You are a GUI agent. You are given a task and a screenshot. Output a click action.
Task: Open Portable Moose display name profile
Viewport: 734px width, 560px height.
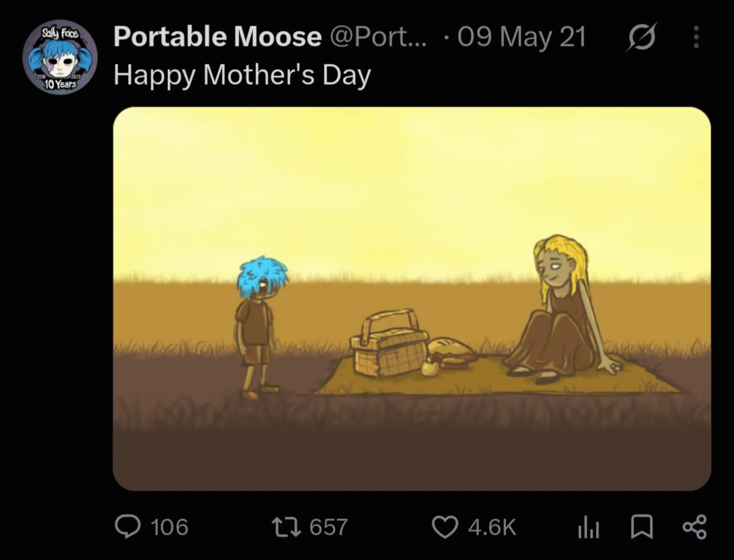[x=218, y=36]
